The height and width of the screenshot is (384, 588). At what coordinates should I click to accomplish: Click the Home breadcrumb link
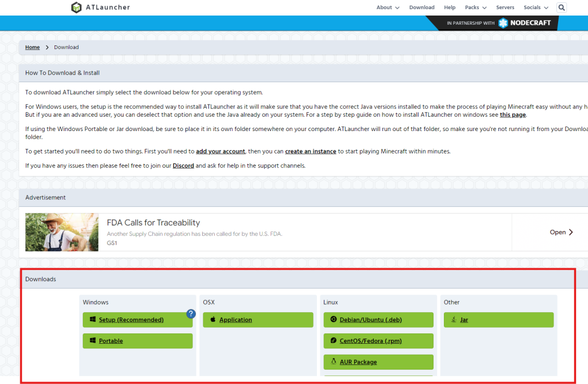32,47
